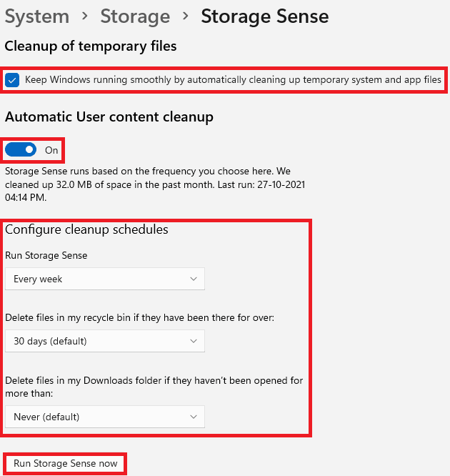Uncheck the temporary files cleanup checkbox
This screenshot has width=450, height=476.
coord(12,79)
